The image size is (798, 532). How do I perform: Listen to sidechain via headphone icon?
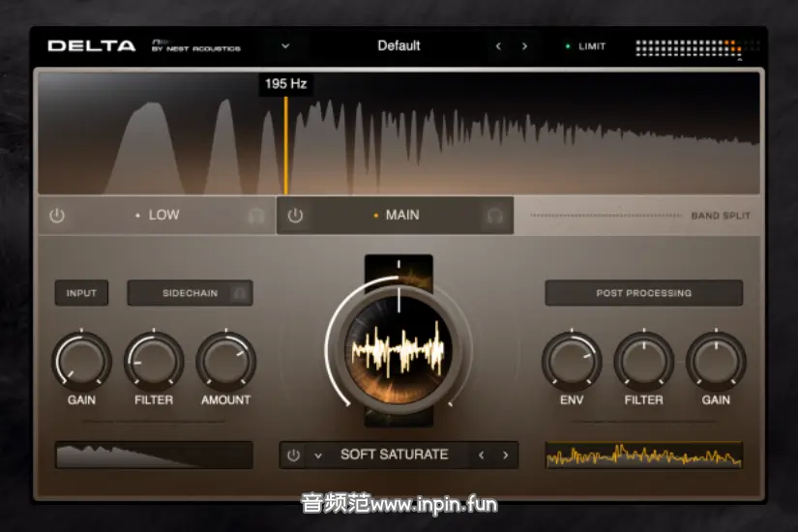tap(239, 293)
